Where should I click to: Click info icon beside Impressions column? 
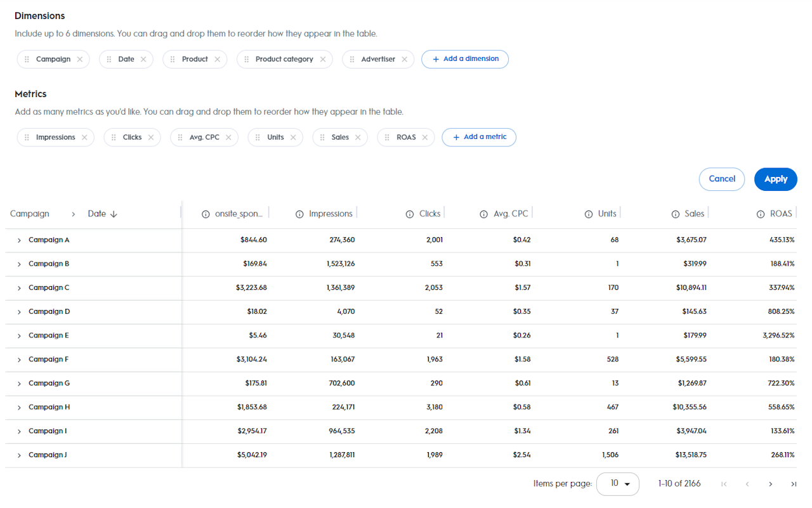click(x=299, y=214)
